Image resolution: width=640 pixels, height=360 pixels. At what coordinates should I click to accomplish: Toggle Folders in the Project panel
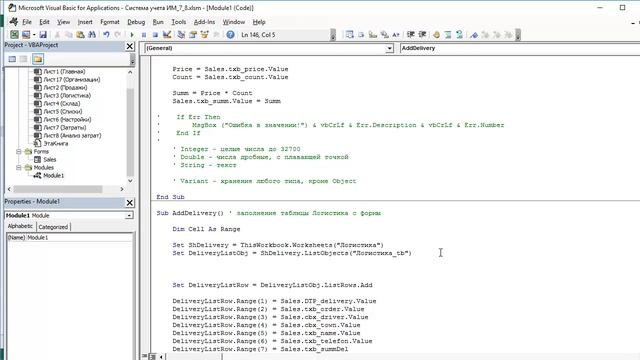pyautogui.click(x=38, y=59)
